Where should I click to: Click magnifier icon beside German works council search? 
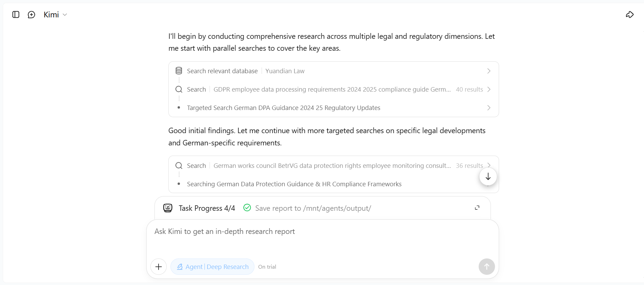(x=179, y=165)
